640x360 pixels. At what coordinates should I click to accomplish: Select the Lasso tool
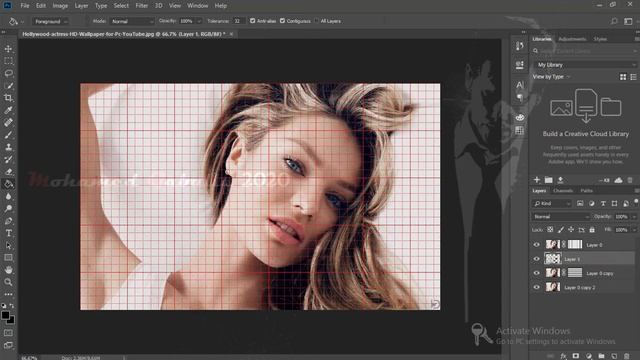pos(8,73)
